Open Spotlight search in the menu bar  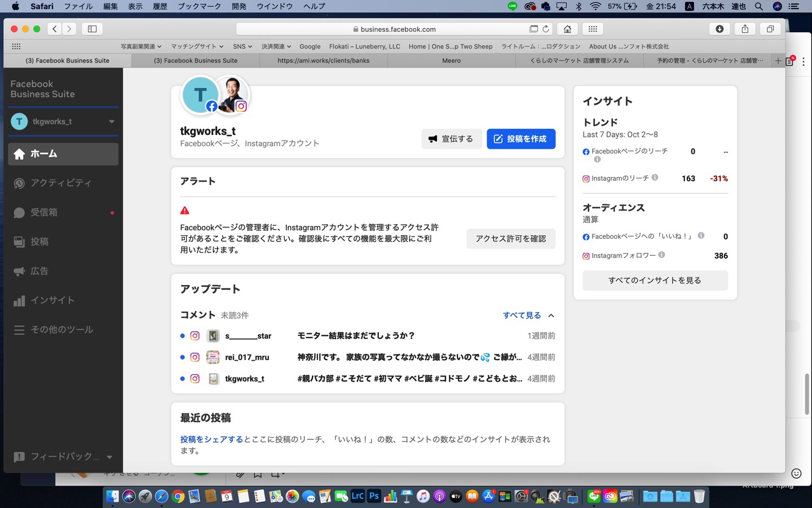tap(759, 6)
